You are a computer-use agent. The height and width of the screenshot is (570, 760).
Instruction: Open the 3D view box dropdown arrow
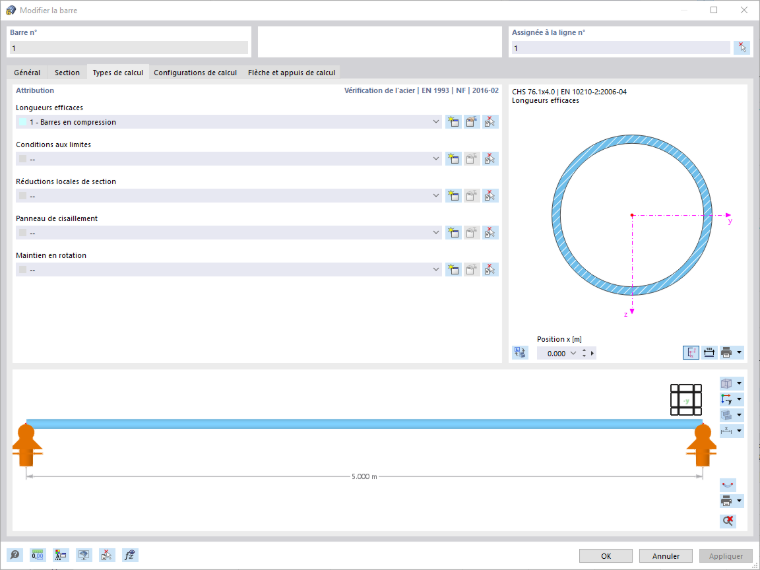(739, 383)
